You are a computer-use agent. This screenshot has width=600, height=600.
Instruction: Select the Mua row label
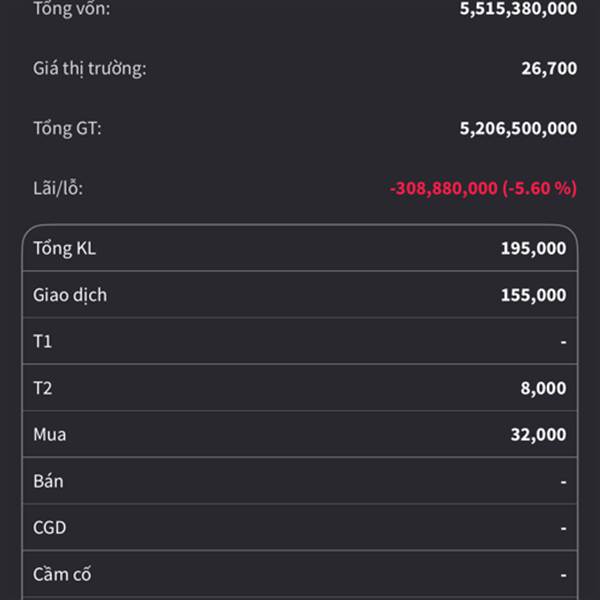[x=49, y=435]
